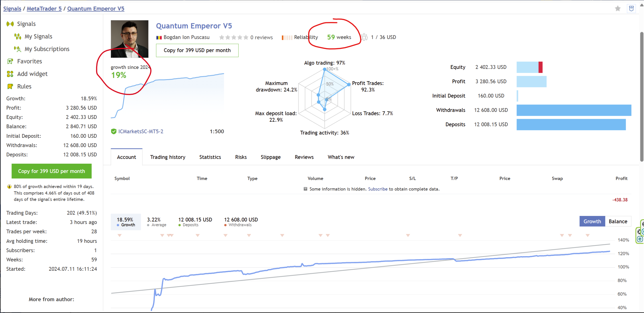Open My Subscriptions in the sidebar
The image size is (644, 313).
point(47,49)
